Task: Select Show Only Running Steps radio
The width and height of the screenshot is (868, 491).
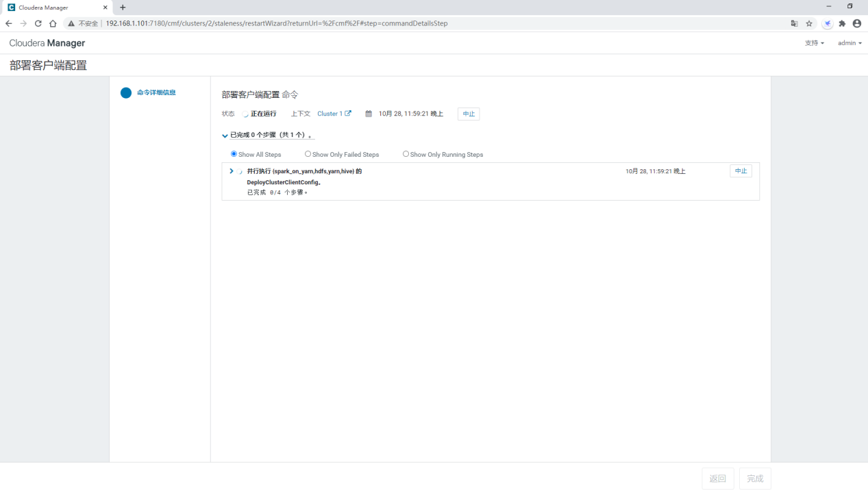Action: 406,154
